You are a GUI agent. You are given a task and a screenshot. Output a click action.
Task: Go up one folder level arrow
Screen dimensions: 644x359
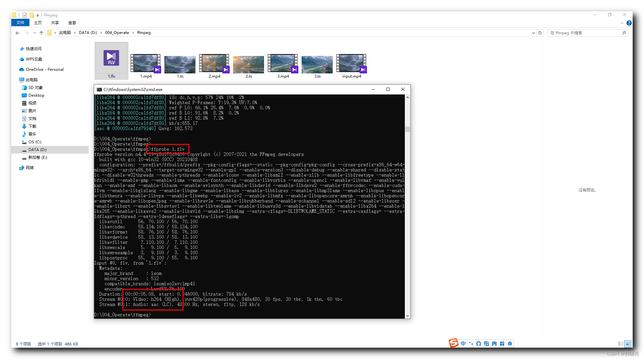[41, 33]
